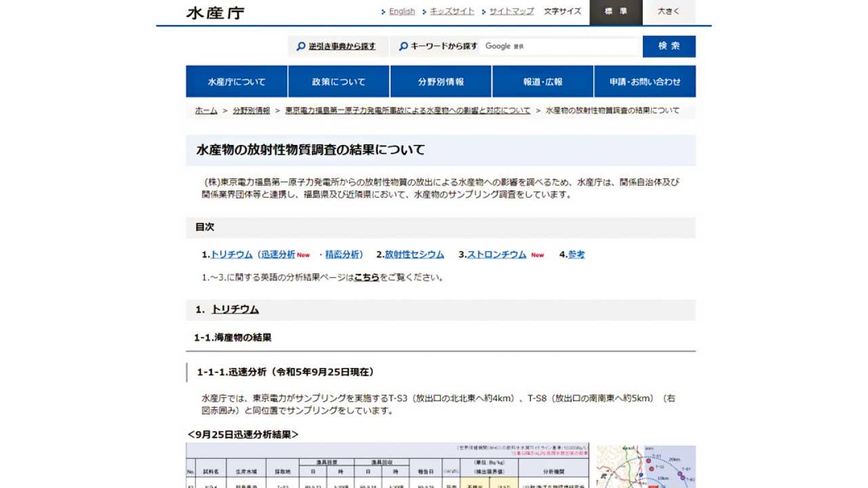
Task: Open the サイトマップ link
Action: click(511, 12)
